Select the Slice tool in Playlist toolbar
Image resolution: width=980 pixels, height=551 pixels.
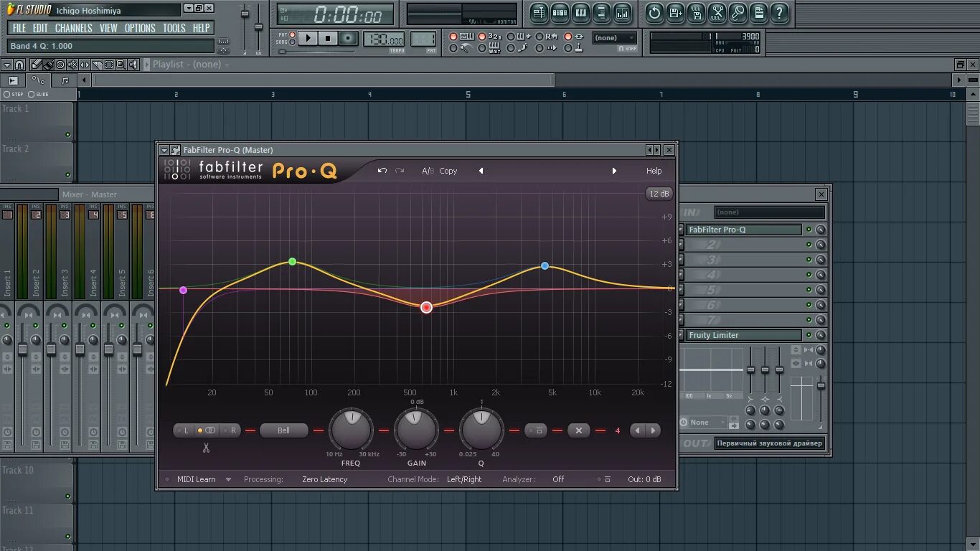pyautogui.click(x=97, y=65)
